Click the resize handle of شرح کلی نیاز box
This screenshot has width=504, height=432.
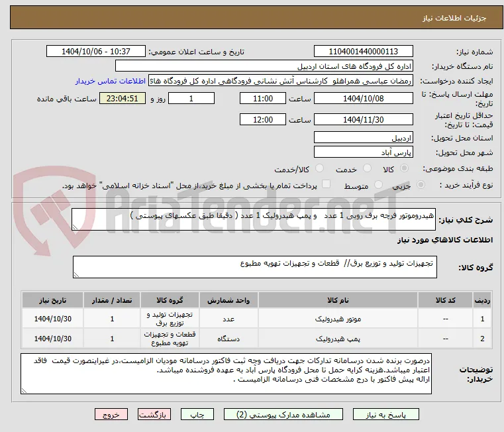tap(75, 227)
